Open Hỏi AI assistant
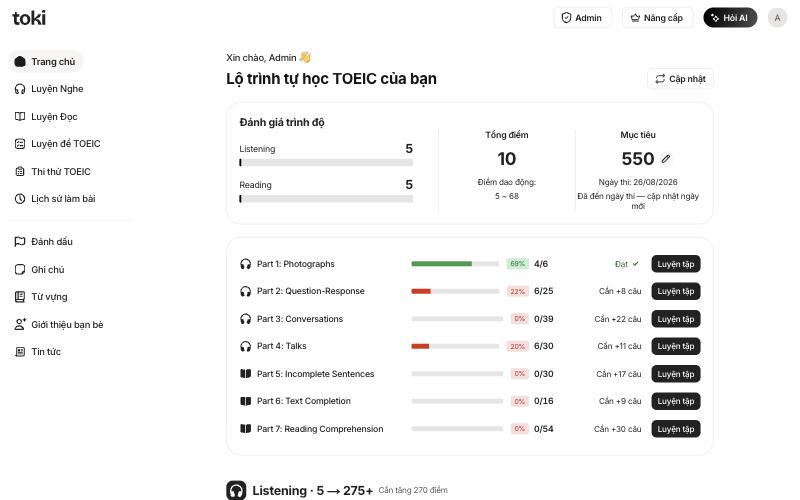800x500 pixels. click(x=730, y=18)
